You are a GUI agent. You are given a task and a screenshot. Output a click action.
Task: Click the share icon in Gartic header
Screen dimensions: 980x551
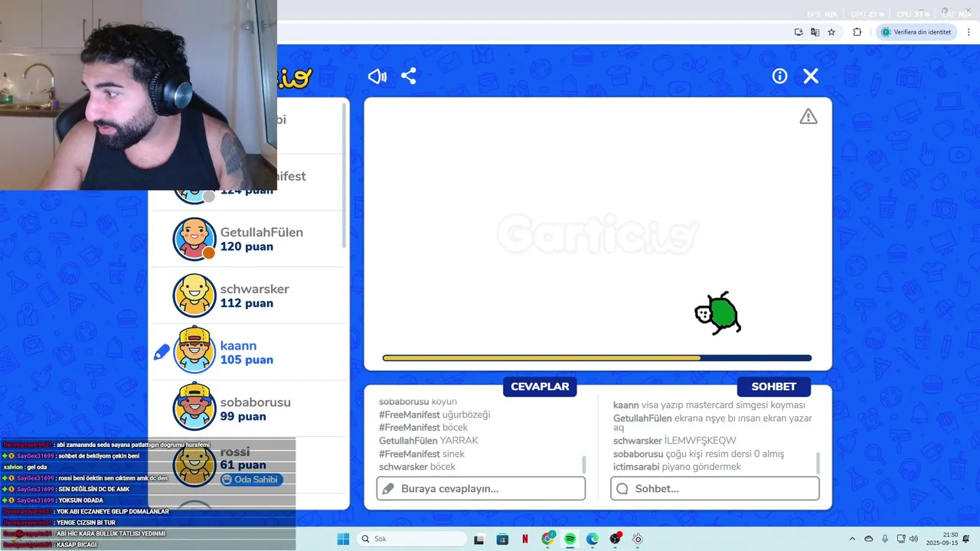point(409,77)
